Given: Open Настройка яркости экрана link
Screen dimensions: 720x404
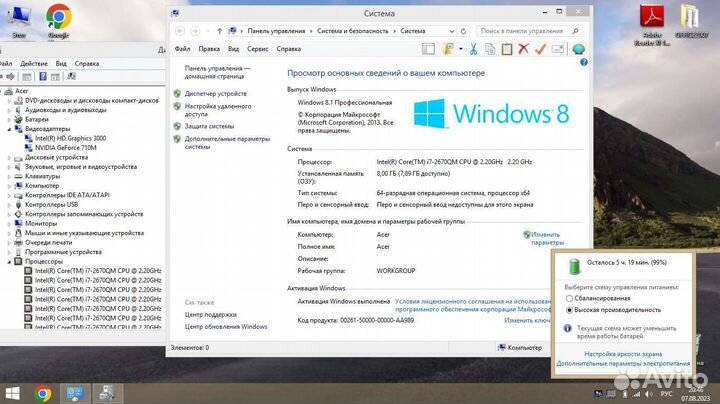Looking at the screenshot, I should tap(623, 354).
